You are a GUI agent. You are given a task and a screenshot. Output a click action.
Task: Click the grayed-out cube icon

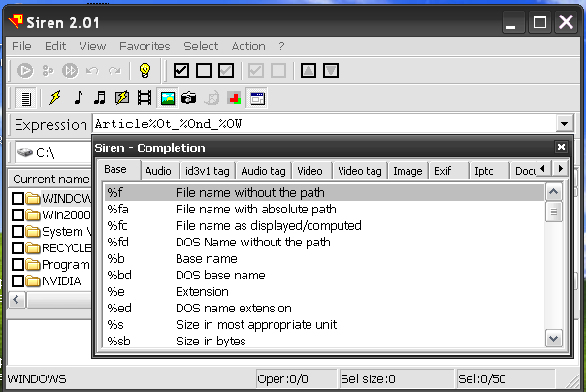[212, 98]
